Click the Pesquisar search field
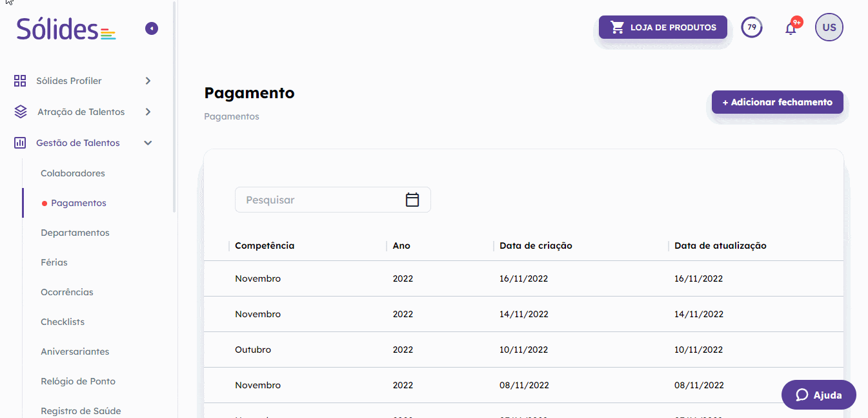 (333, 200)
